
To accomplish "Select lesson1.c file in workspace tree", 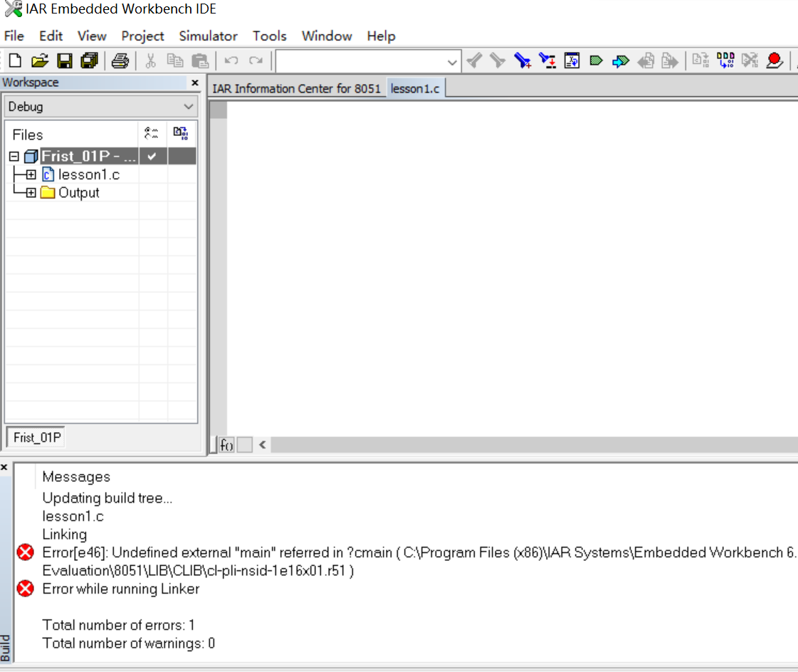I will click(x=88, y=174).
